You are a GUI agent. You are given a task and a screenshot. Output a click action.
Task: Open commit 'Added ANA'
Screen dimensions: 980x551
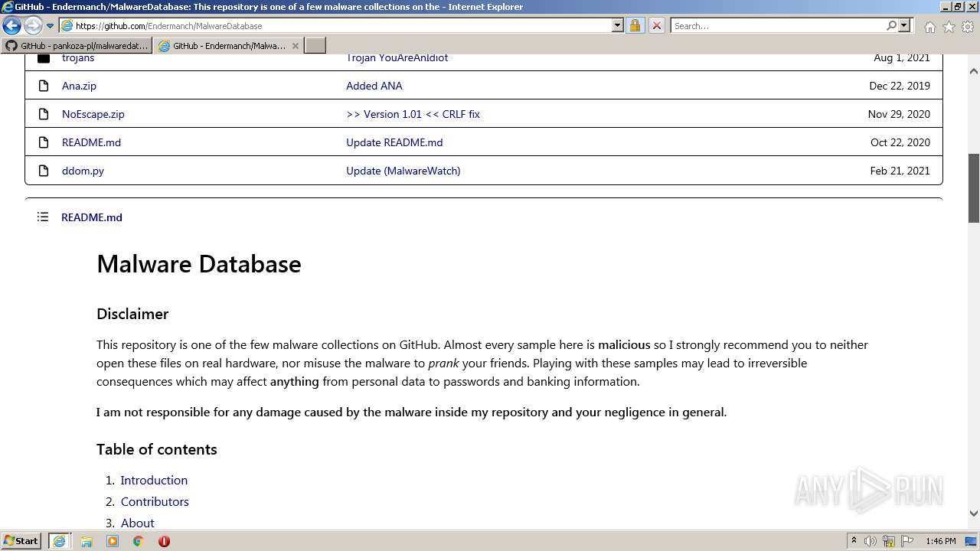[x=374, y=86]
